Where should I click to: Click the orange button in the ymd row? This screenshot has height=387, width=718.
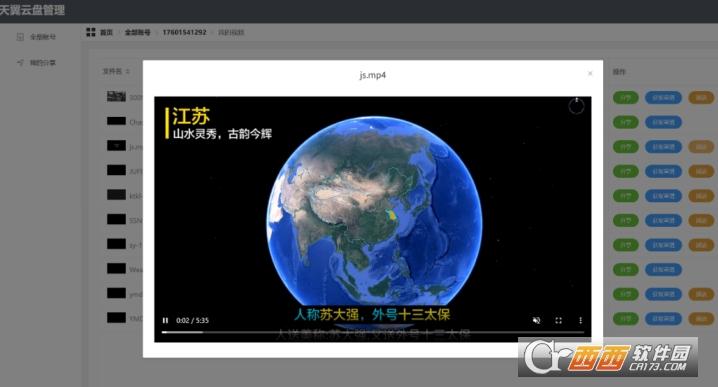point(701,294)
